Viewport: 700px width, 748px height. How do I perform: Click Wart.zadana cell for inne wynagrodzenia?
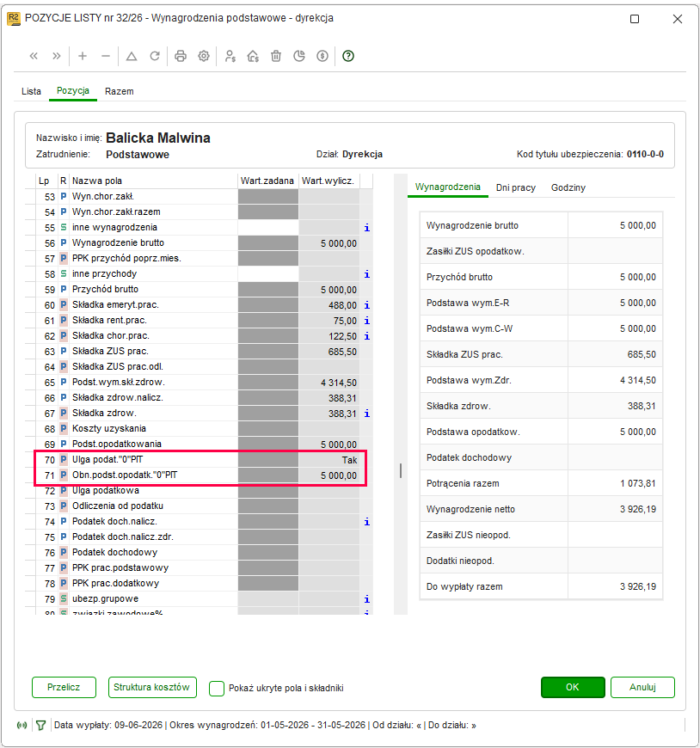[x=268, y=228]
